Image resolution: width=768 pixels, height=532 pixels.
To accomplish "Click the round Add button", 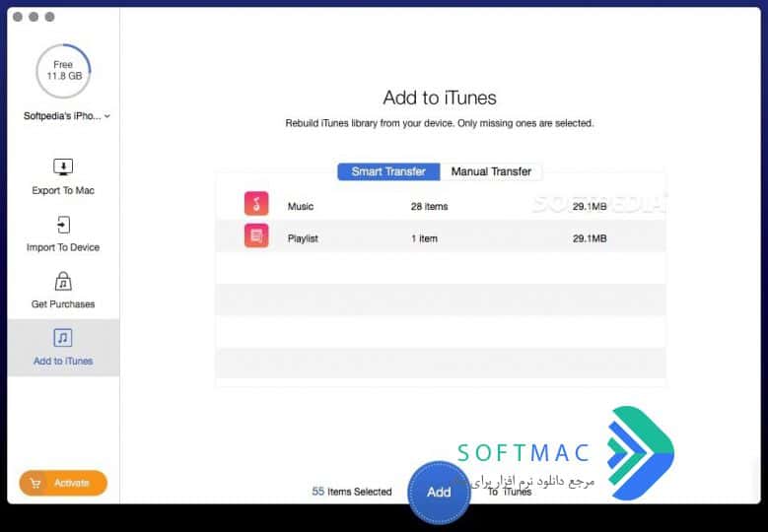I will 439,493.
